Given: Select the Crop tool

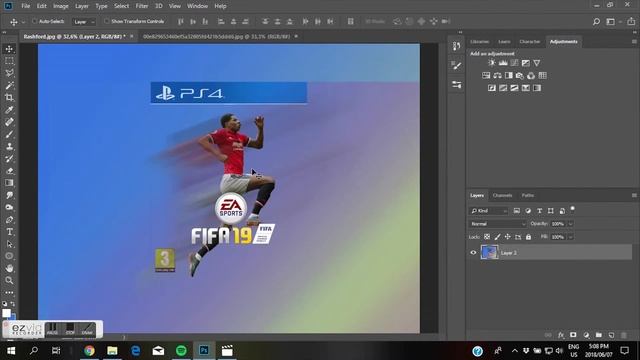Looking at the screenshot, I should click(x=9, y=98).
